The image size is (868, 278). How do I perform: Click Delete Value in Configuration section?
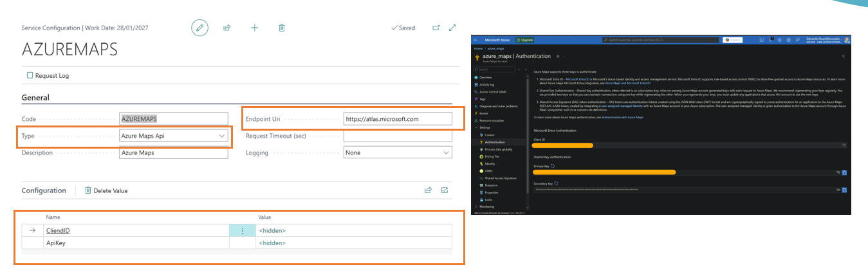coord(106,190)
